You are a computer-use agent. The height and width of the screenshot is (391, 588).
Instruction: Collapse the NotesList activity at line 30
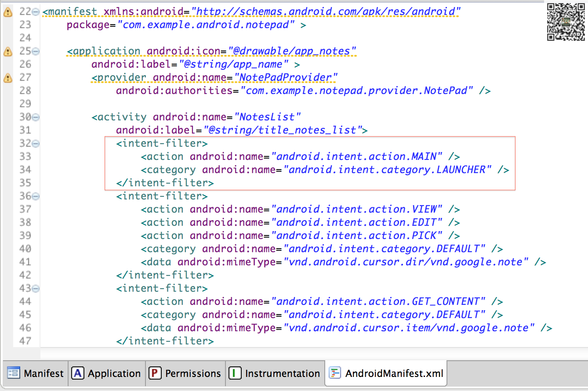click(36, 117)
